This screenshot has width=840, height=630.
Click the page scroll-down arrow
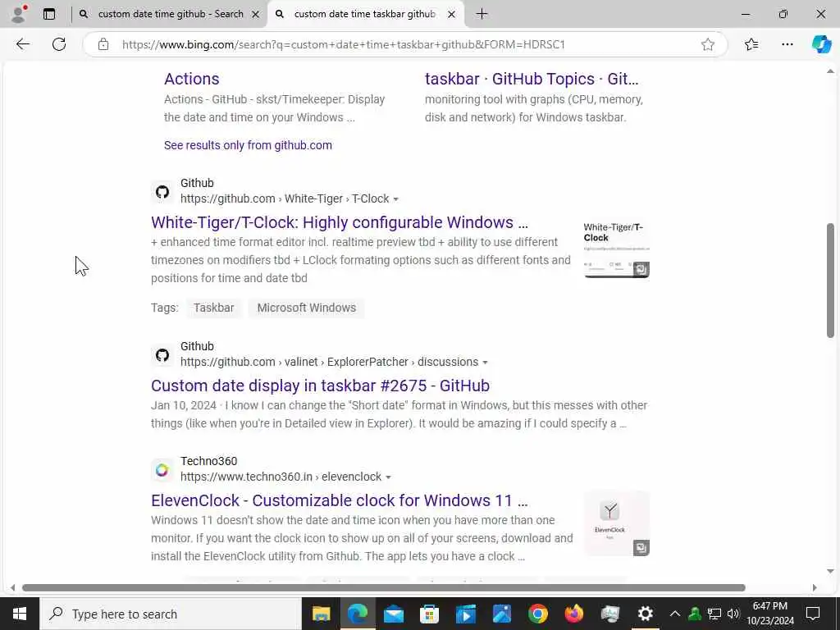tap(830, 572)
